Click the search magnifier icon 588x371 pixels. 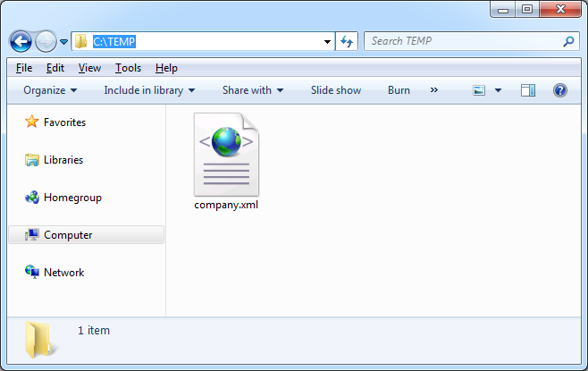pyautogui.click(x=568, y=41)
